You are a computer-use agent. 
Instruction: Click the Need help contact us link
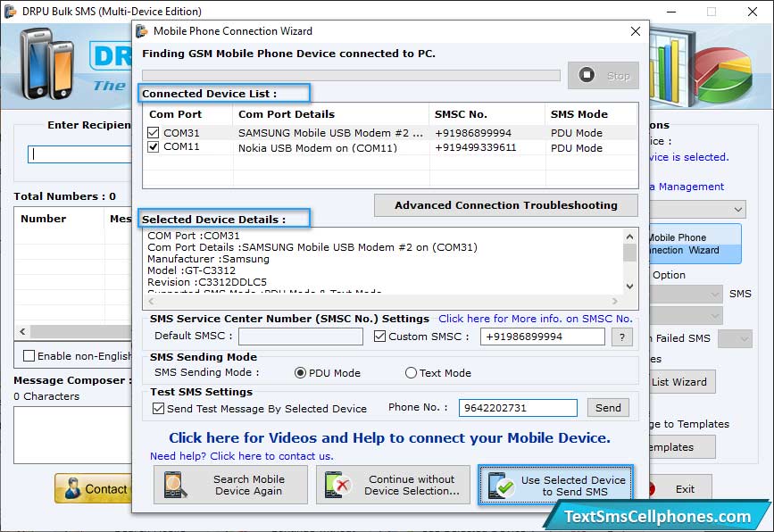(x=242, y=456)
